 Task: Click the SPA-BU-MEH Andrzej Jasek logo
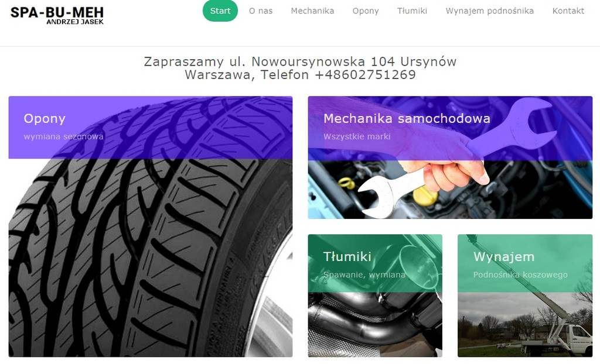57,15
